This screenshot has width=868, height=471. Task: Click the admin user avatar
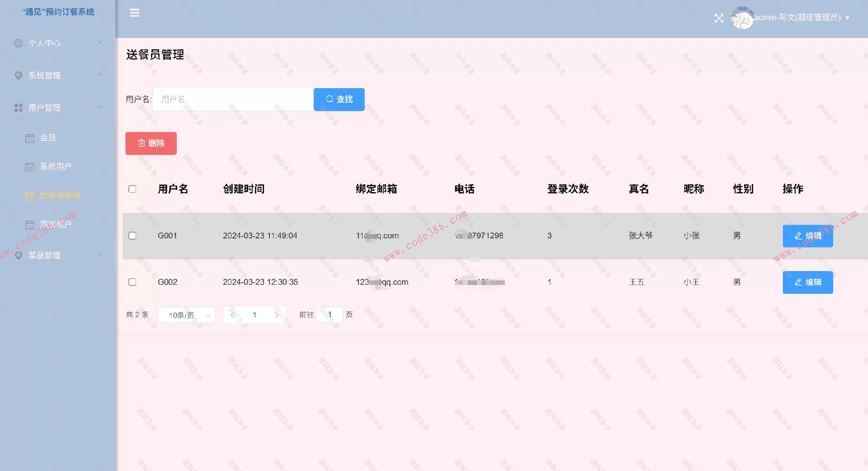pyautogui.click(x=741, y=18)
